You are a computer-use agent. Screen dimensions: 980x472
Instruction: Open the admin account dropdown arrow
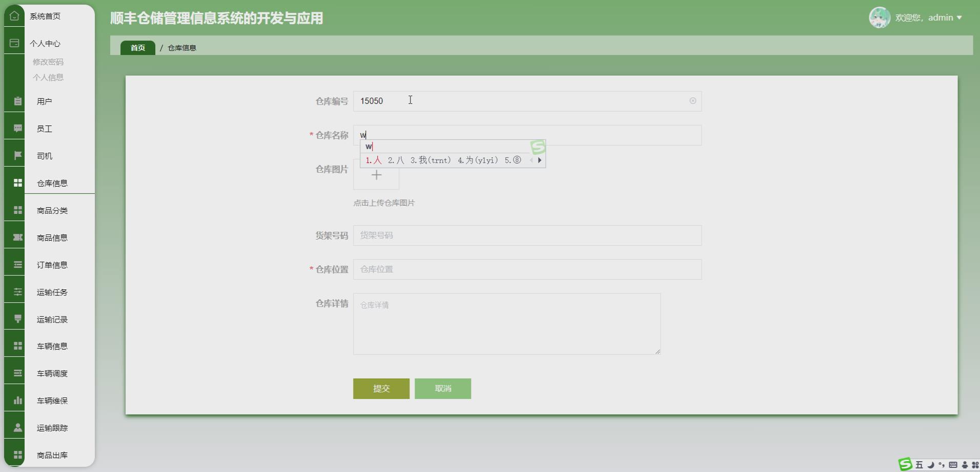point(959,17)
